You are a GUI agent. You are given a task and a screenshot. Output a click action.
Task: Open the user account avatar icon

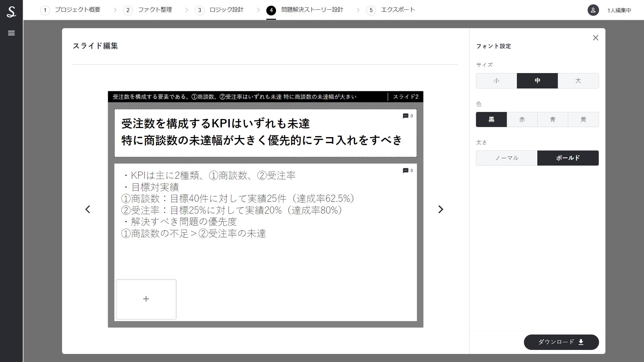point(593,10)
